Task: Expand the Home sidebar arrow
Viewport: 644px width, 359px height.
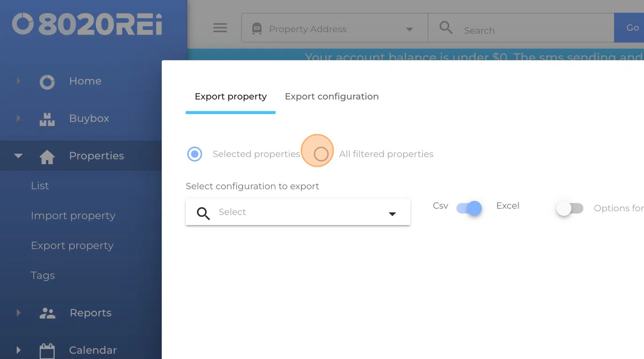Action: coord(19,81)
